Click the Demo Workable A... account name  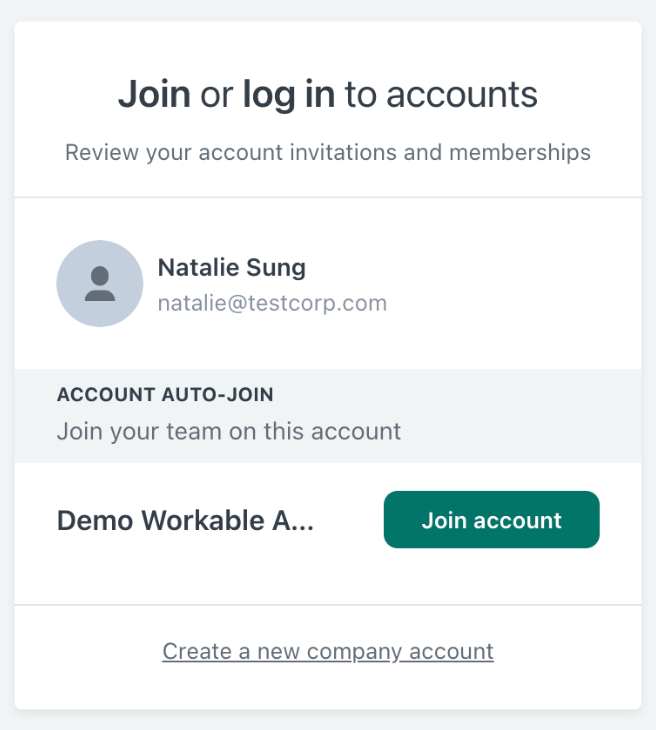point(185,520)
